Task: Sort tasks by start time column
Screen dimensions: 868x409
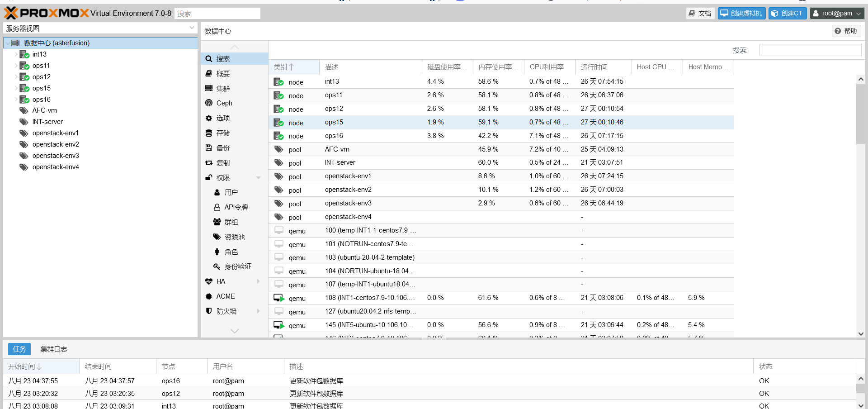Action: (x=41, y=366)
